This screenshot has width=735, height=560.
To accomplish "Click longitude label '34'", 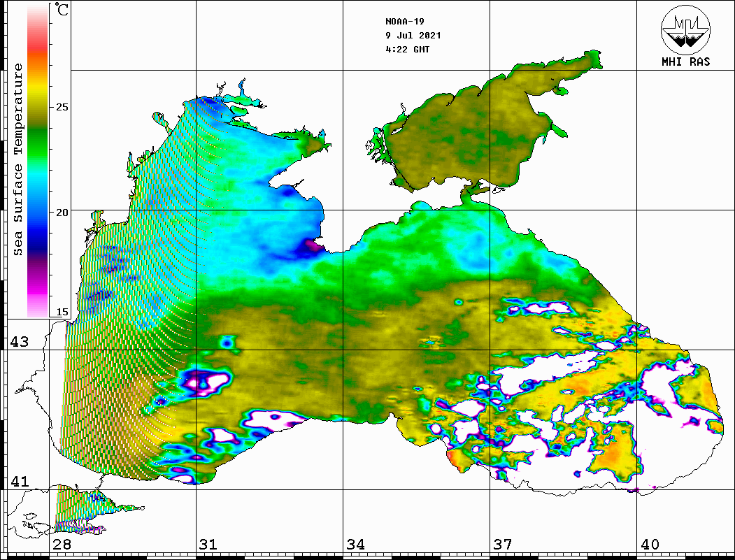I will [356, 544].
